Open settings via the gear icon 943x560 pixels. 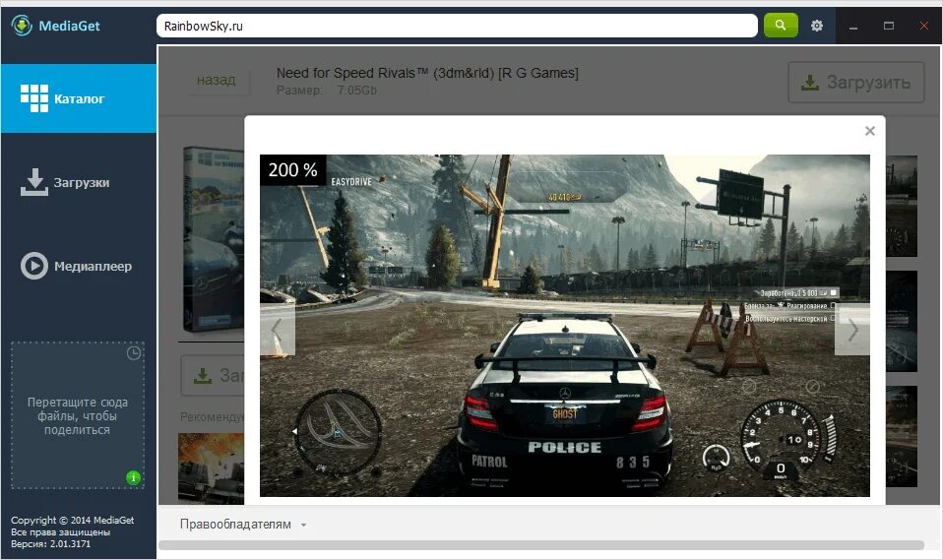[817, 26]
